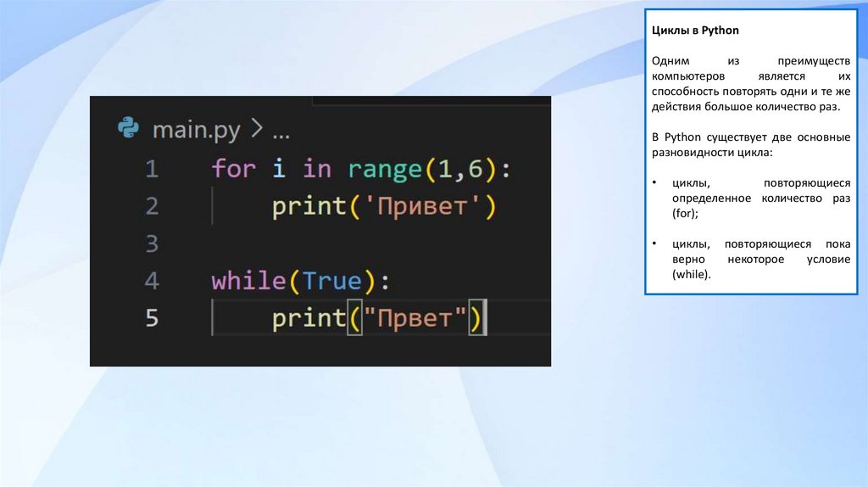The height and width of the screenshot is (487, 868).
Task: Click the highlighted closing bracket on line 5
Action: (476, 318)
